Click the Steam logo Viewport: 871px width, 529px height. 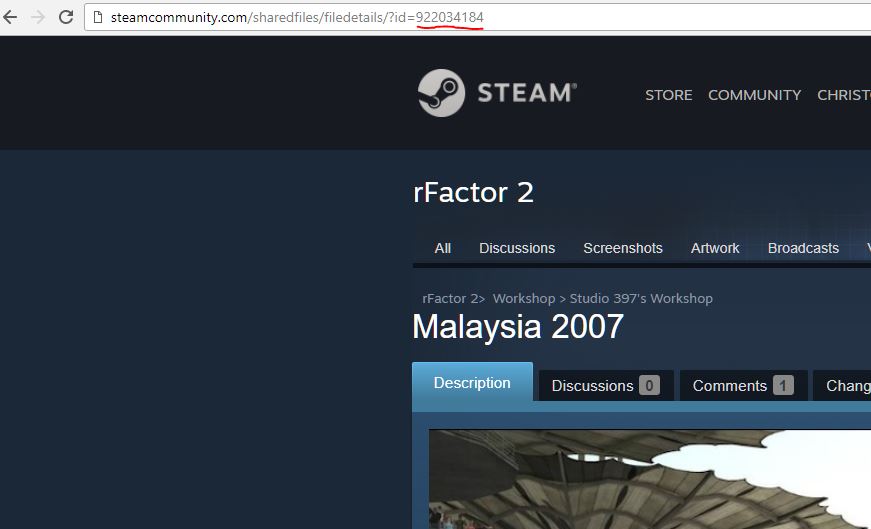point(497,93)
